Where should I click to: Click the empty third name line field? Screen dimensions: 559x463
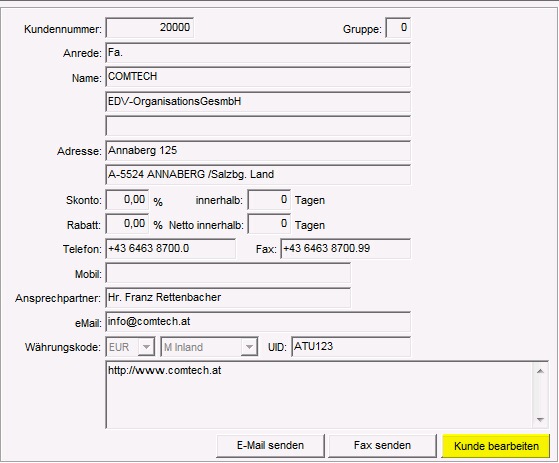click(258, 125)
